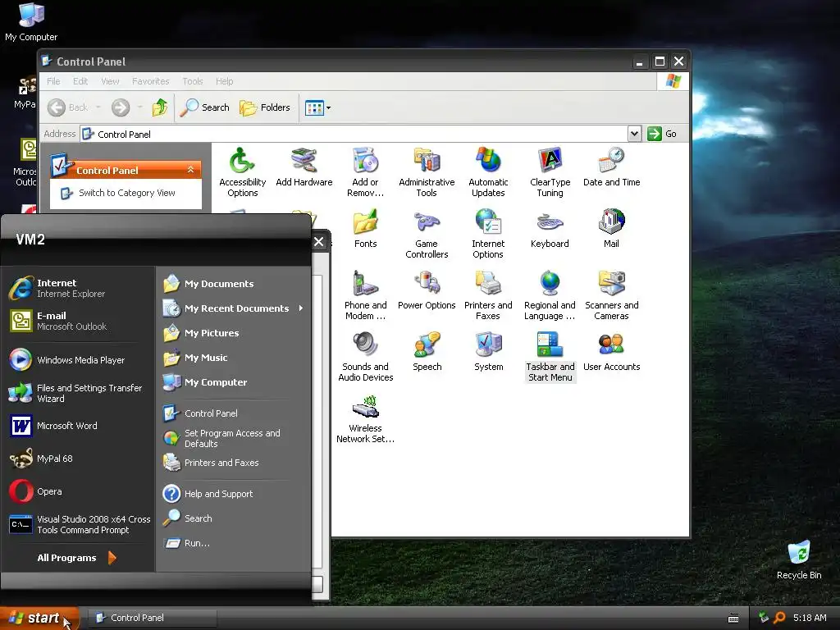This screenshot has height=630, width=840.
Task: Open the Help menu
Action: coord(225,81)
